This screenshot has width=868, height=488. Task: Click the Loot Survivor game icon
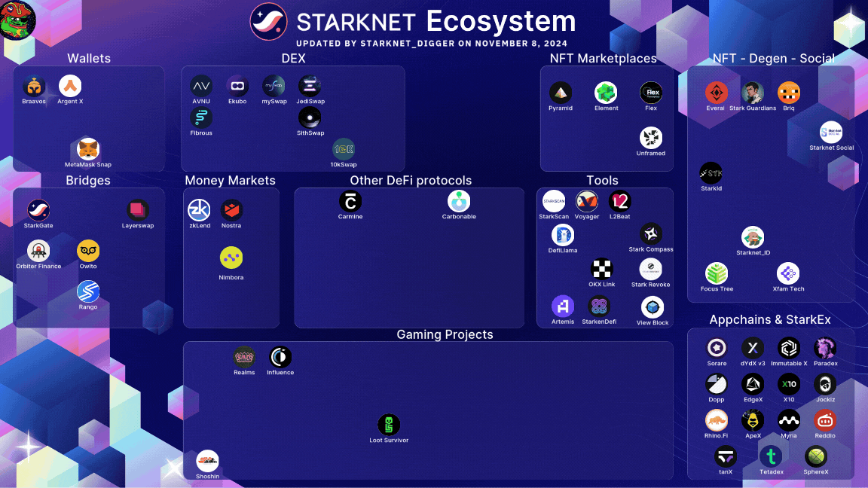[389, 425]
